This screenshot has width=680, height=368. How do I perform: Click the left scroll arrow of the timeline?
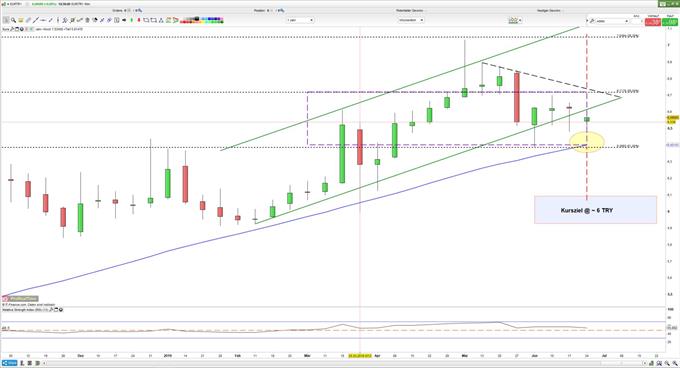(44, 363)
